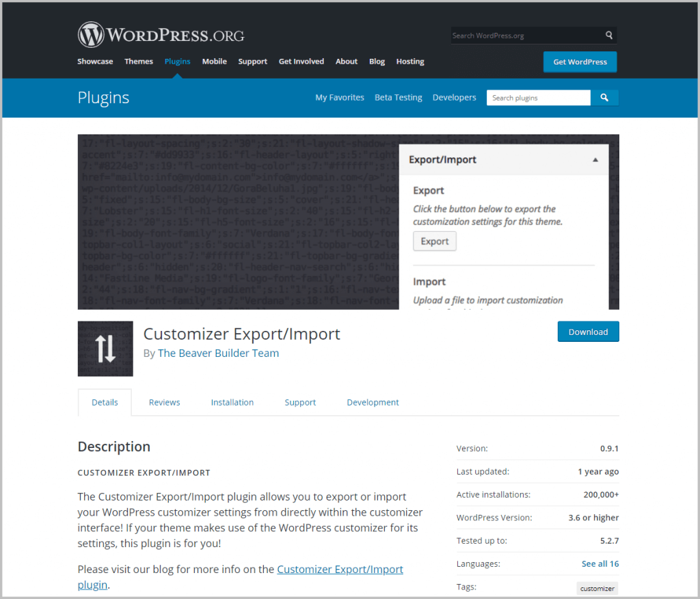Click the Last updated 1 year ago value
The width and height of the screenshot is (700, 599).
click(x=598, y=472)
